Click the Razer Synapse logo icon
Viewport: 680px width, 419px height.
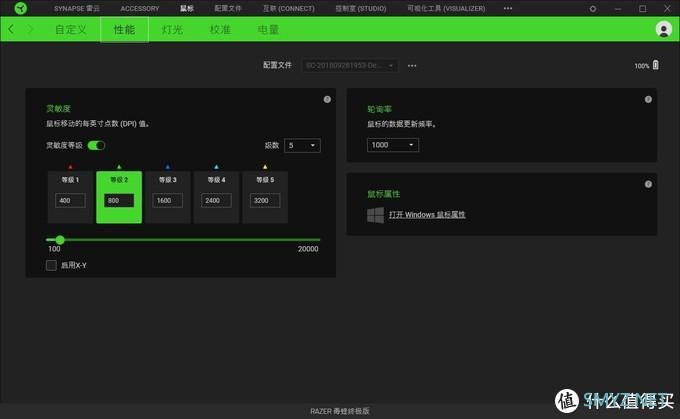click(x=20, y=8)
